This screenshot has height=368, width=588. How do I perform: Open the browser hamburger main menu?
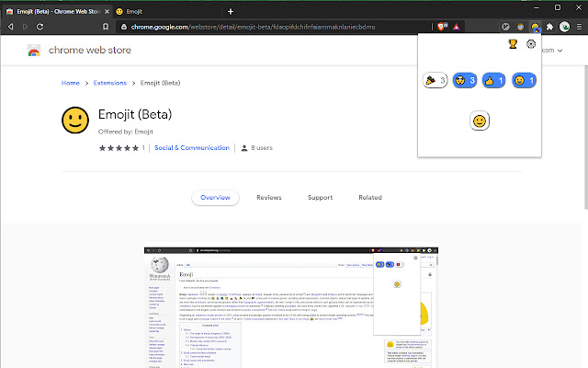point(579,27)
